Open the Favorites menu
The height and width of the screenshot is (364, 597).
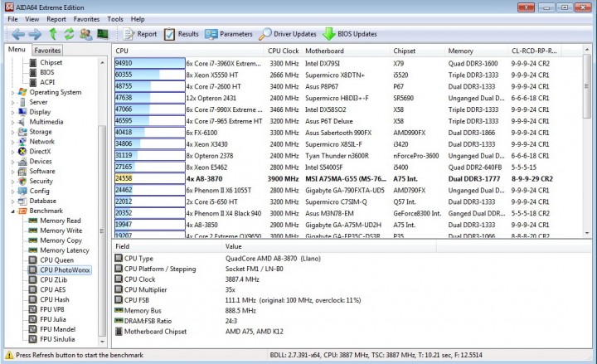pos(86,19)
